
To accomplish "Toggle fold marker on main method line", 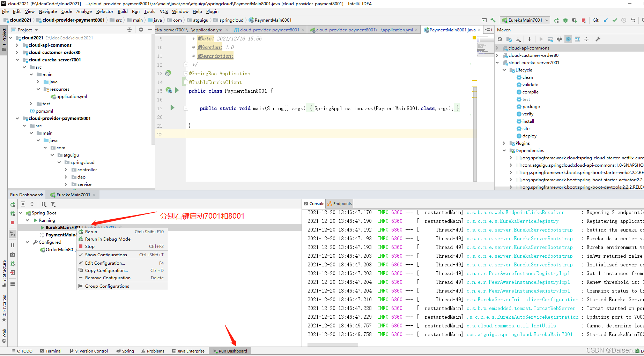I will tap(186, 108).
